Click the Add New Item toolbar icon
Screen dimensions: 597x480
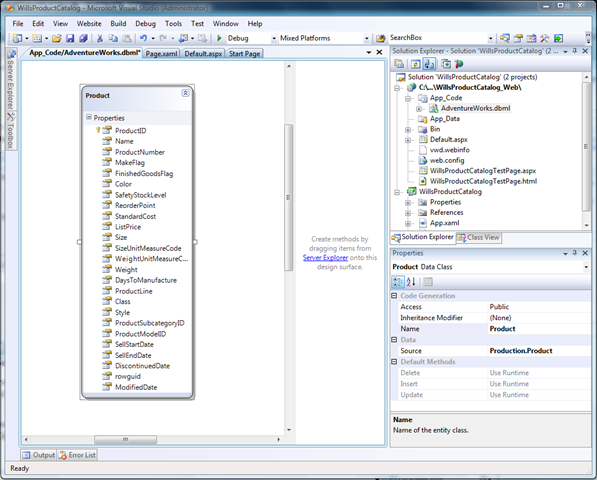(37, 38)
